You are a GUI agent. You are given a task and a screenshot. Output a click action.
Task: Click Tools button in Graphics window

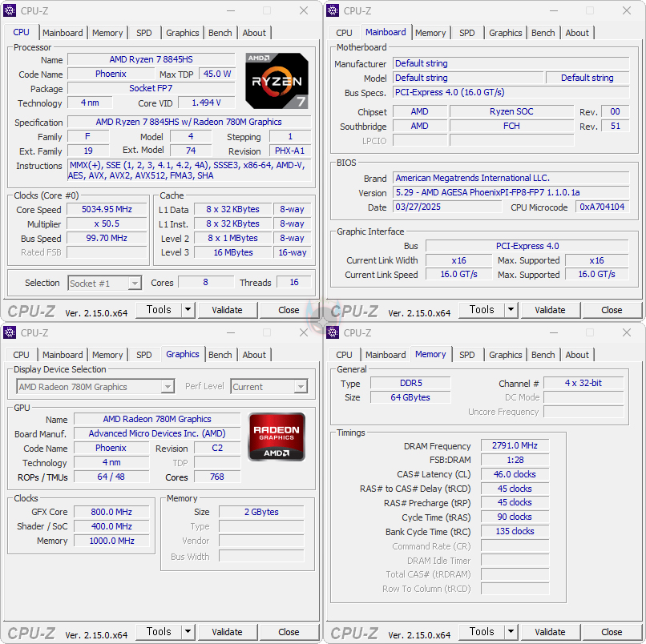coord(159,632)
